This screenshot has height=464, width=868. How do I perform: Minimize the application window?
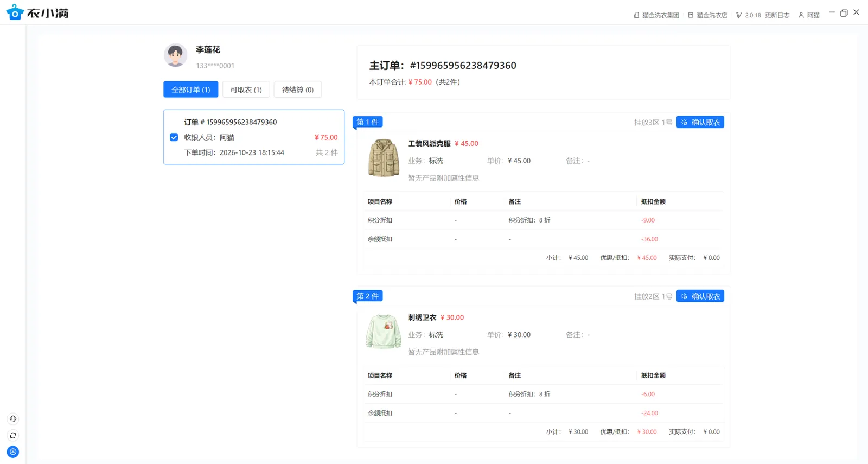(832, 12)
